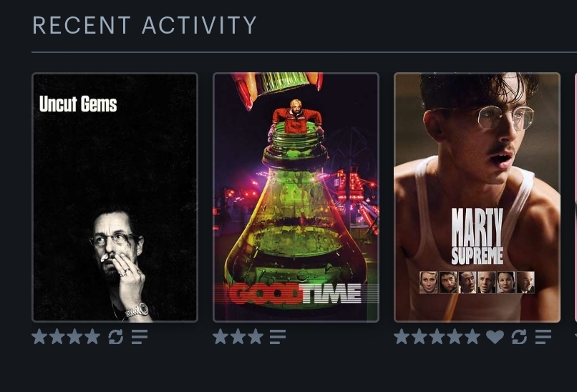Click the first star under Good Time
577x392 pixels.
point(220,336)
